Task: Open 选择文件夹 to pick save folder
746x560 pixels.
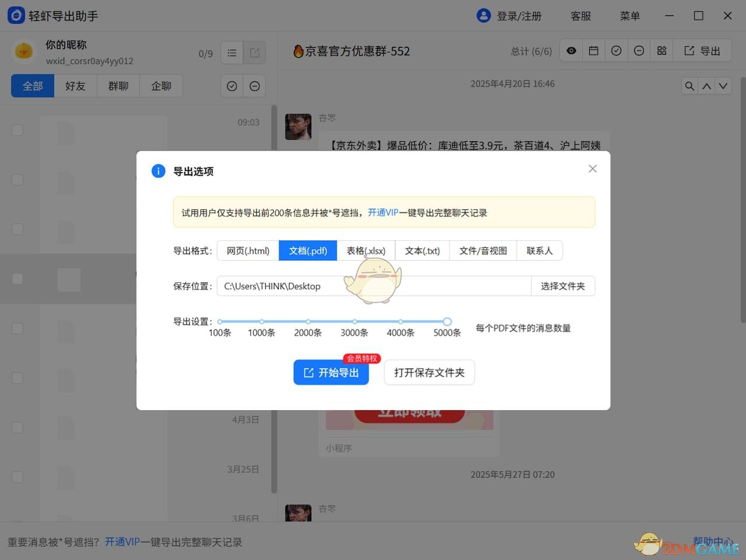Action: [562, 286]
